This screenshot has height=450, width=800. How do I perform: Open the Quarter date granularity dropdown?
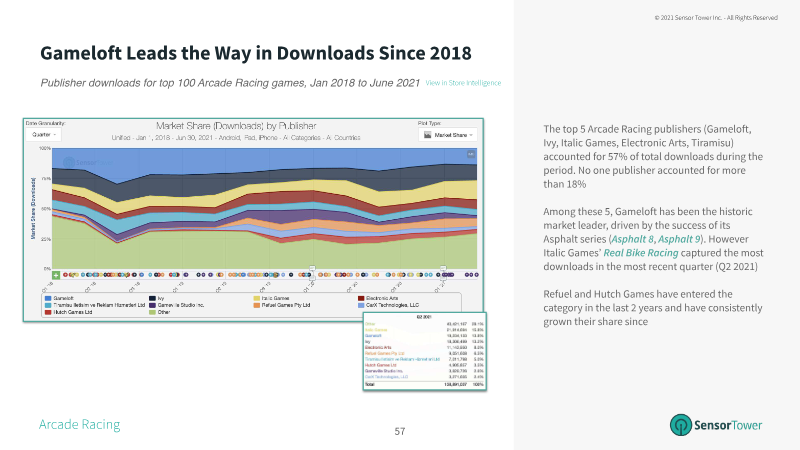44,135
